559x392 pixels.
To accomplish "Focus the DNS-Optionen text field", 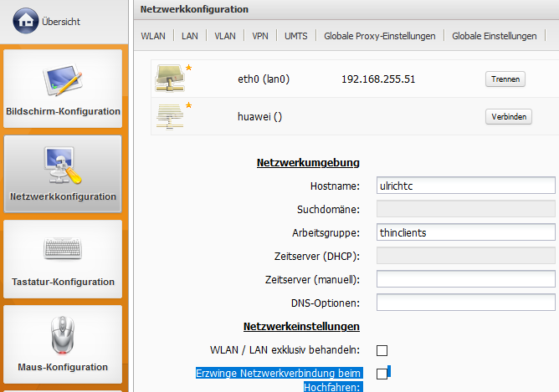I will (x=466, y=303).
